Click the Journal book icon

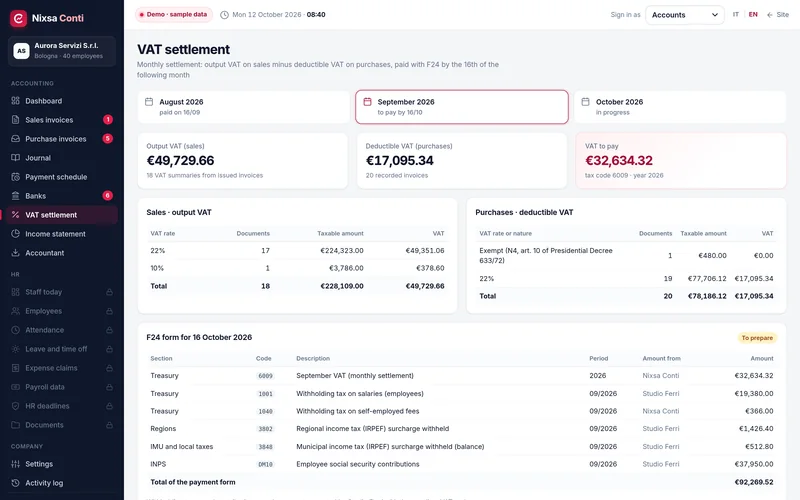click(15, 158)
